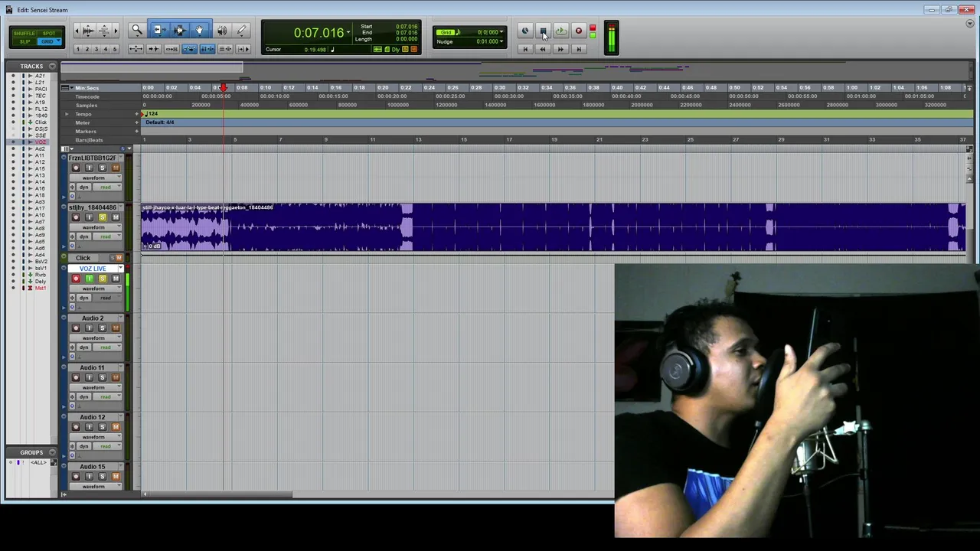Click the Min:Secs ruler label
Screen dimensions: 980x551
pyautogui.click(x=87, y=88)
